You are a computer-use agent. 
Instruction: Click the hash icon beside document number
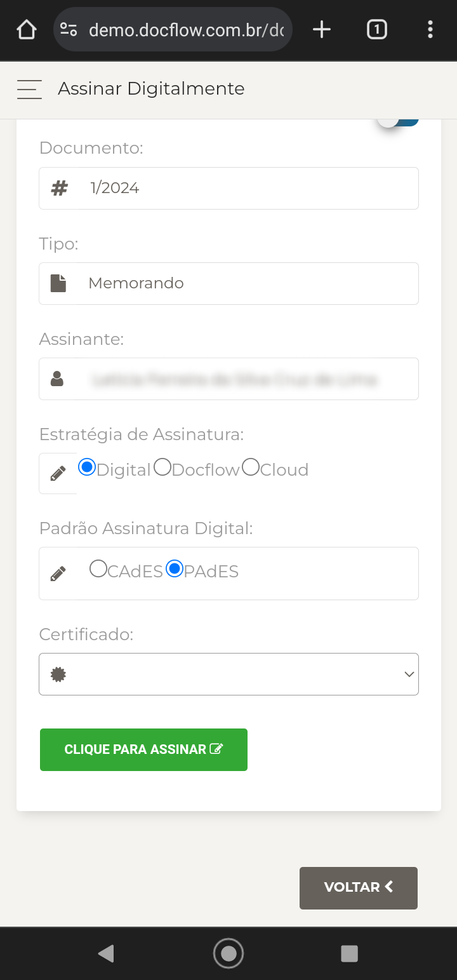tap(59, 188)
